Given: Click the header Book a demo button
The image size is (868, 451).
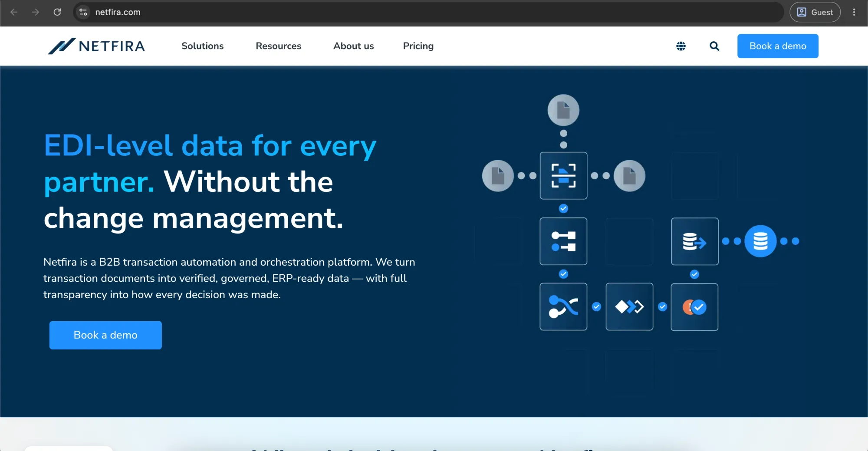Looking at the screenshot, I should pos(778,46).
